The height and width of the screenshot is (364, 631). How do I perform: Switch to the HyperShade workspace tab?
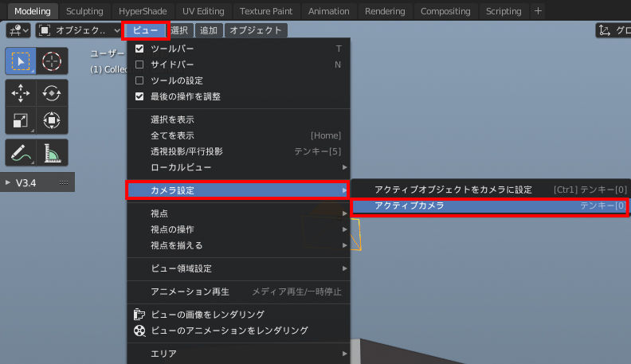(143, 11)
